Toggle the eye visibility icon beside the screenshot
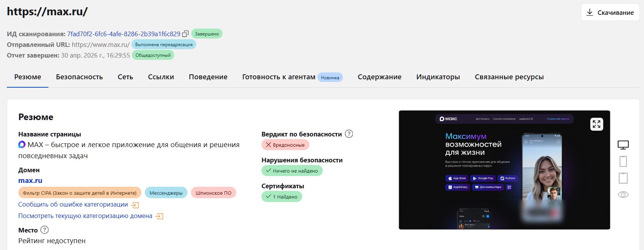The width and height of the screenshot is (644, 250). point(623,195)
